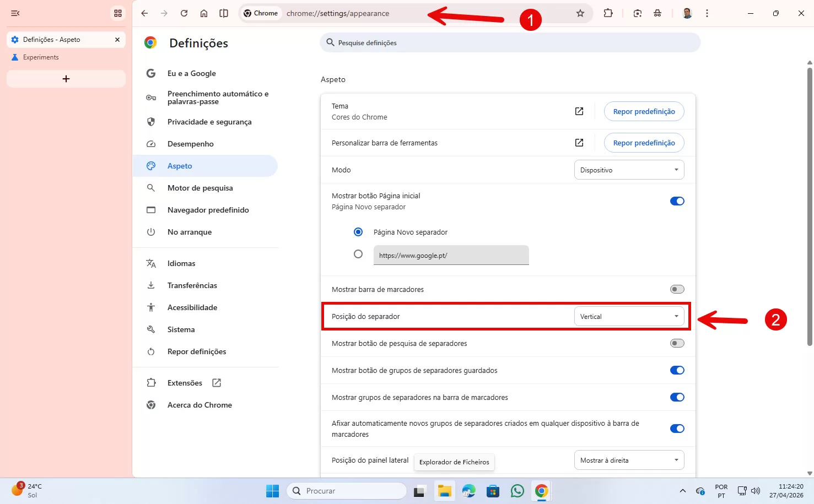Image resolution: width=814 pixels, height=504 pixels.
Task: Disable the Mostrar botão Página inicial toggle
Action: (x=677, y=201)
